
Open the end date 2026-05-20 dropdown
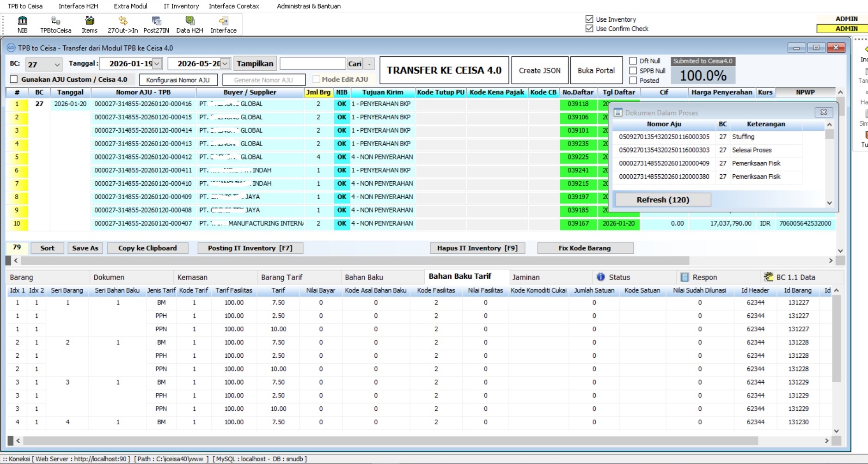point(225,64)
